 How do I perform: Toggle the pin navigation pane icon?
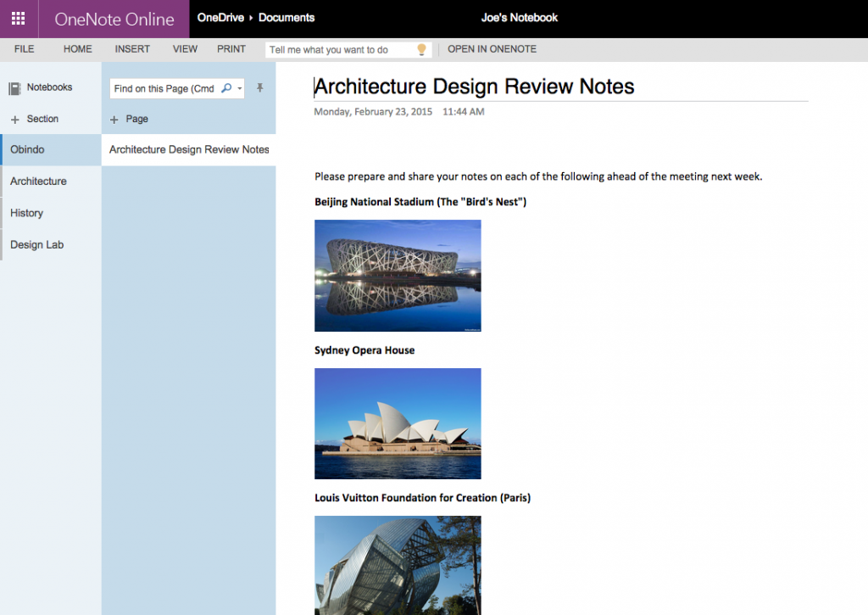click(260, 88)
